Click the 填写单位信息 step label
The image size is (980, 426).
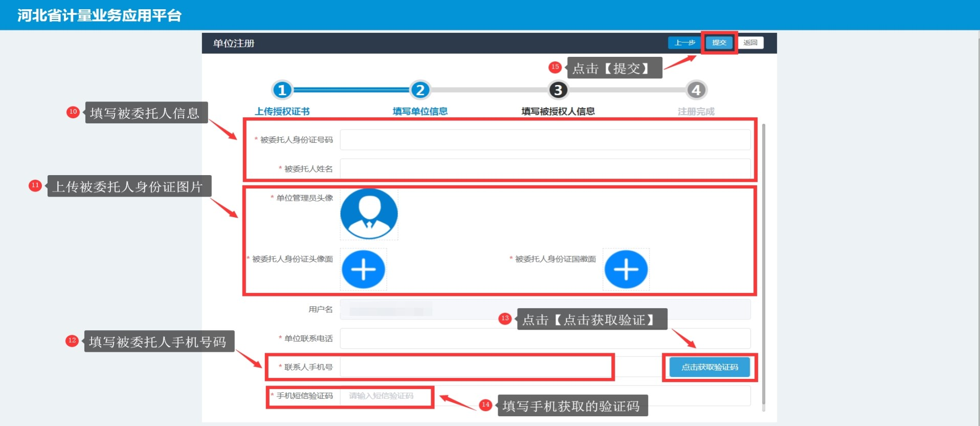tap(420, 111)
